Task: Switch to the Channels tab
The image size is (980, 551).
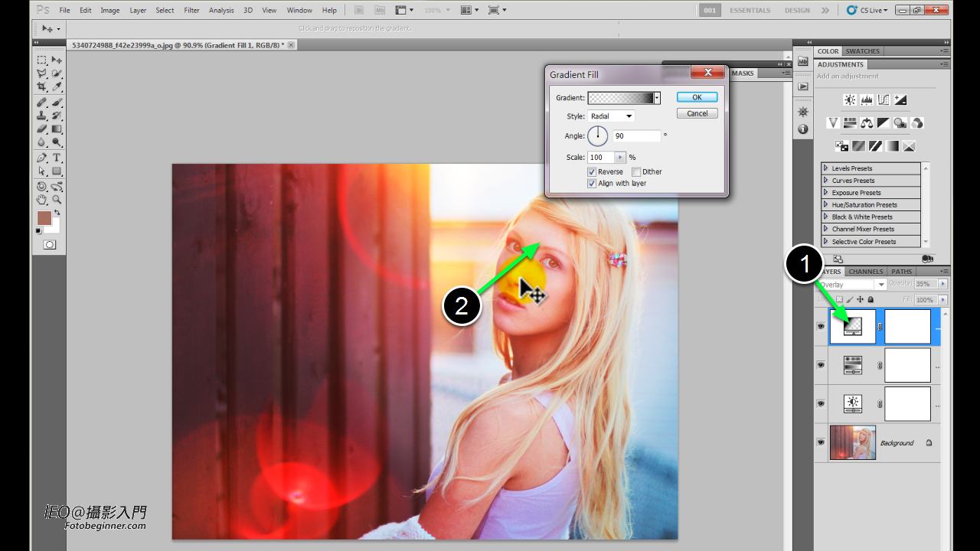Action: [x=866, y=272]
